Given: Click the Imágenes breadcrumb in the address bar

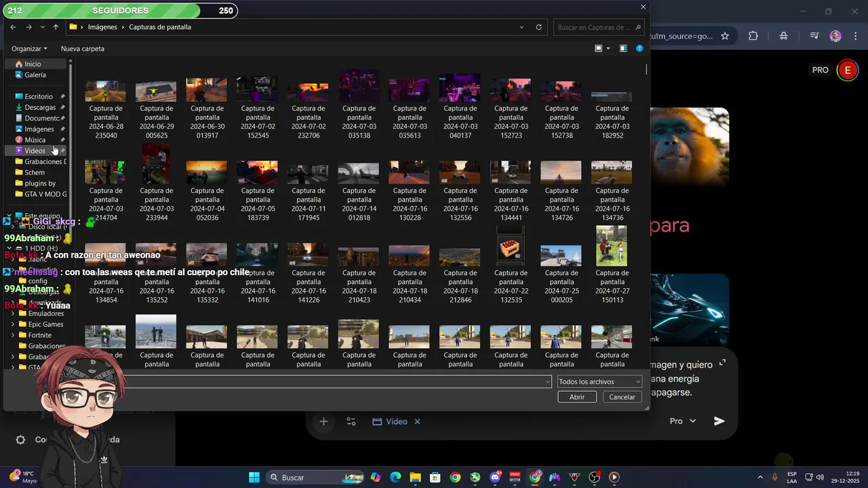Looking at the screenshot, I should 102,27.
